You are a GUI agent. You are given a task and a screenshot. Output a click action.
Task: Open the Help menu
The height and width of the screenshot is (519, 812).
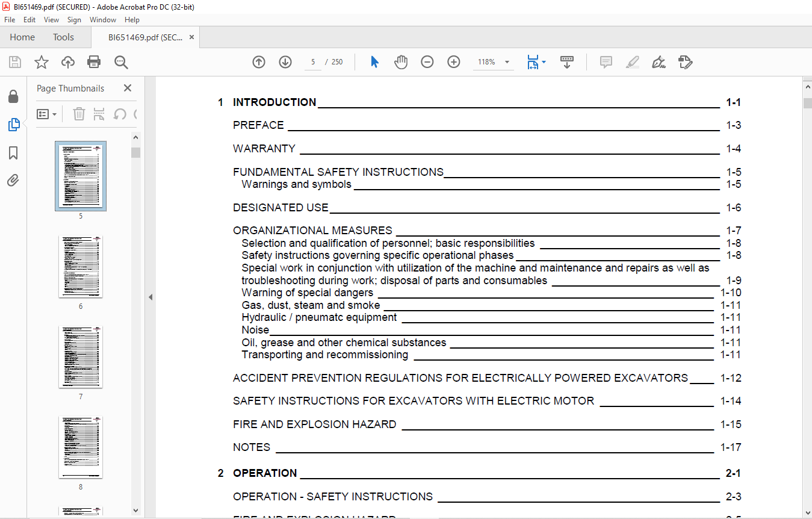coord(132,20)
